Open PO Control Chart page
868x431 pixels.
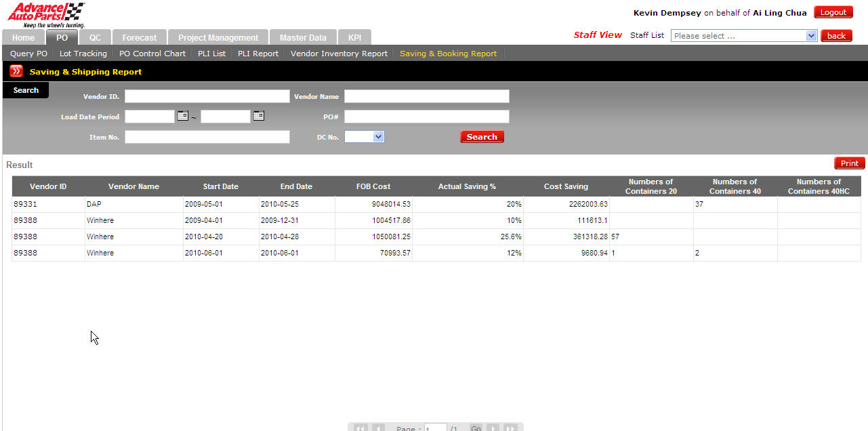pos(152,54)
